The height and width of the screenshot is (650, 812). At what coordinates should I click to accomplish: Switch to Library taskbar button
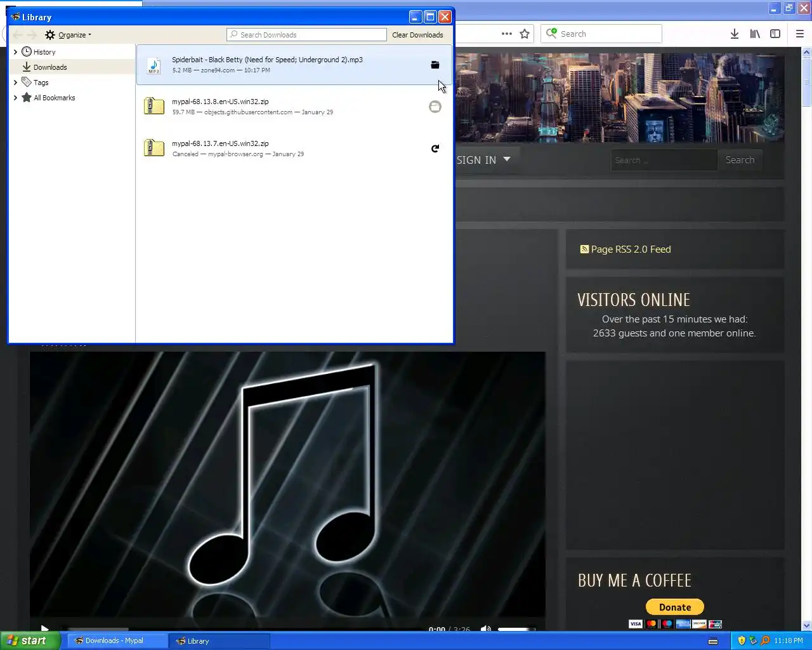tap(219, 641)
